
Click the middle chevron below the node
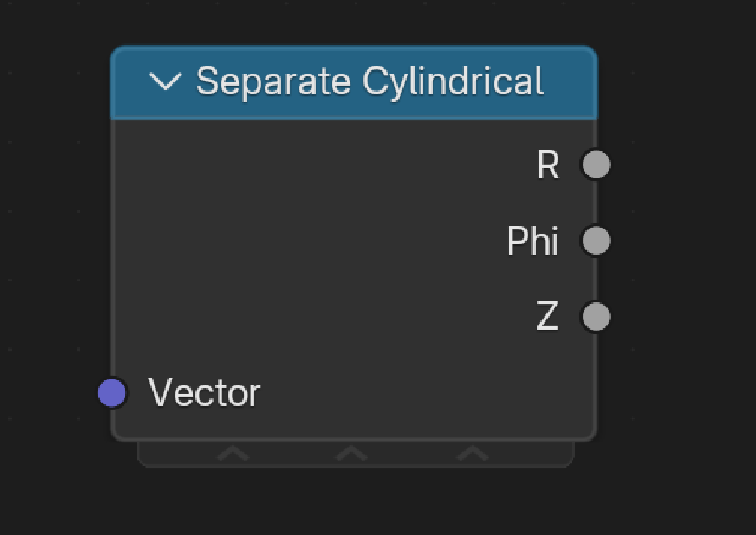point(351,453)
